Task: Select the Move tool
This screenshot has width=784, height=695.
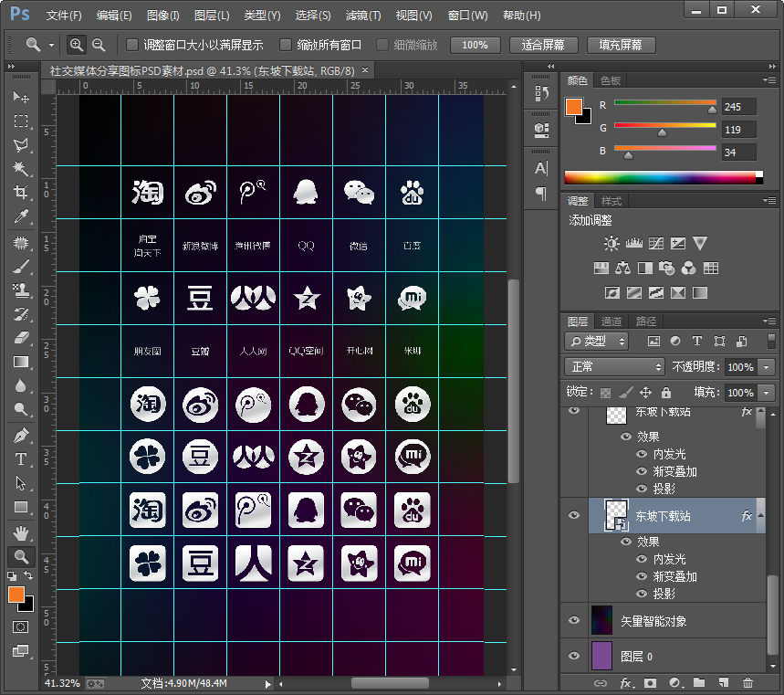Action: pyautogui.click(x=21, y=97)
